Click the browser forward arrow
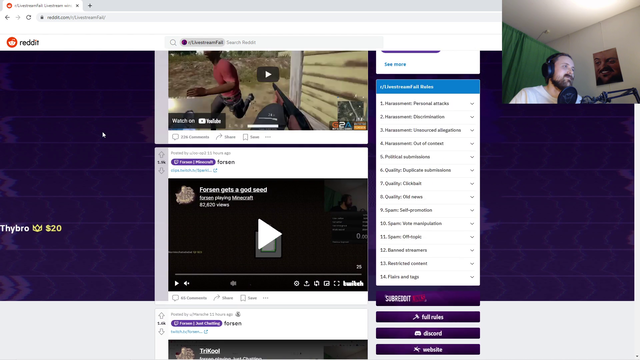 coord(18,18)
